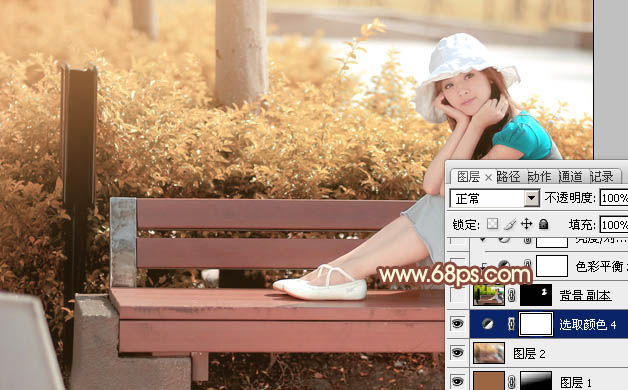Click the 填充 fill value field
Viewport: 628px width, 390px height.
(x=614, y=225)
